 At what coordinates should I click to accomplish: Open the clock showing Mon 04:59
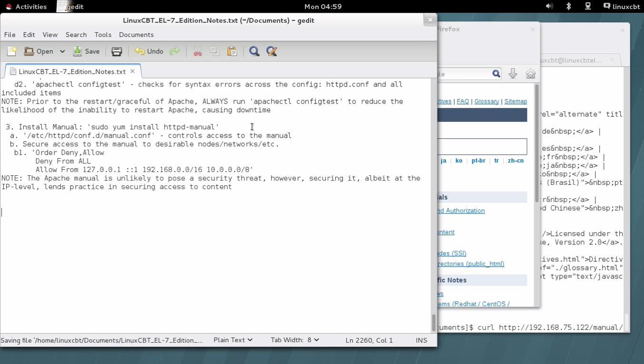(x=323, y=7)
